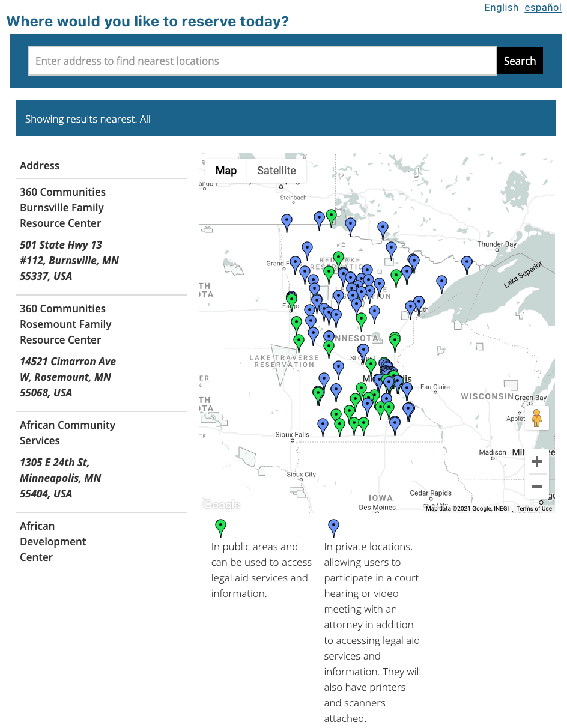Switch to the Map view tab
This screenshot has height=728, width=567.
tap(226, 171)
